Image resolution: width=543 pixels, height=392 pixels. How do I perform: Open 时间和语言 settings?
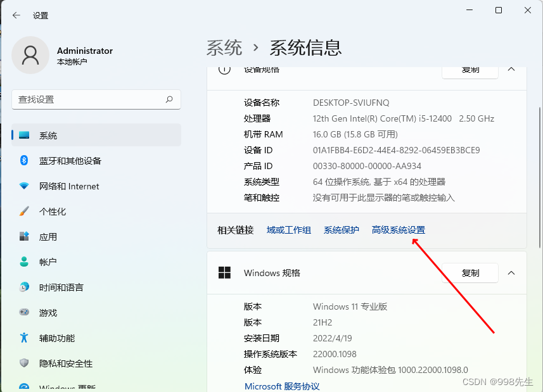96,287
